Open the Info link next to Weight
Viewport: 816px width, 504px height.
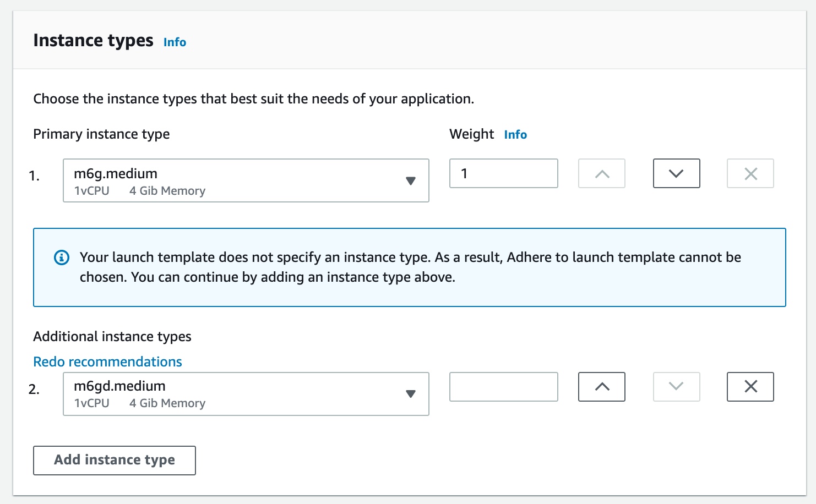point(515,135)
